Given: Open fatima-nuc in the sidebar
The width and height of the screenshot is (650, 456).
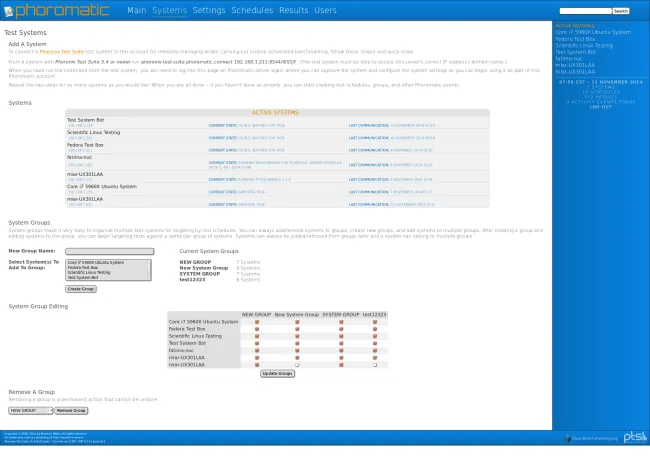Looking at the screenshot, I should pos(569,58).
